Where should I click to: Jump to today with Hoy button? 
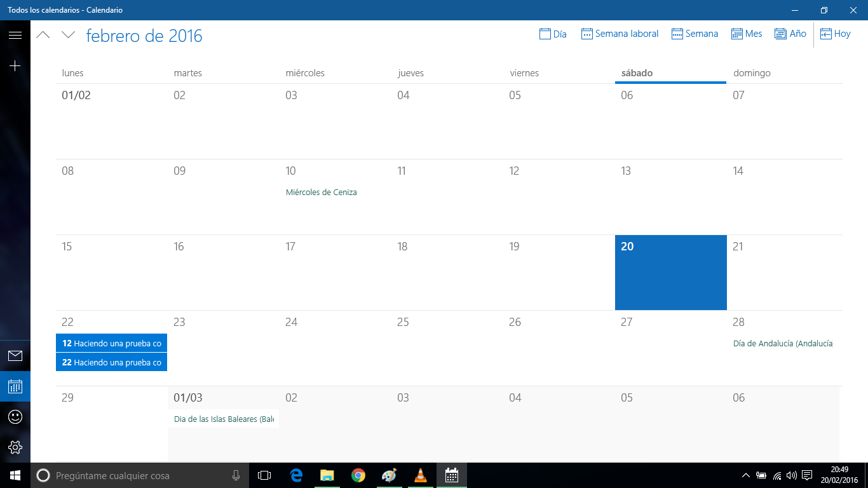tap(835, 34)
